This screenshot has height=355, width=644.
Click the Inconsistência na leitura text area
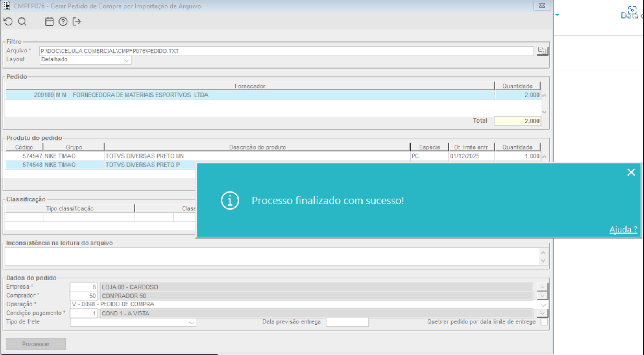click(272, 256)
